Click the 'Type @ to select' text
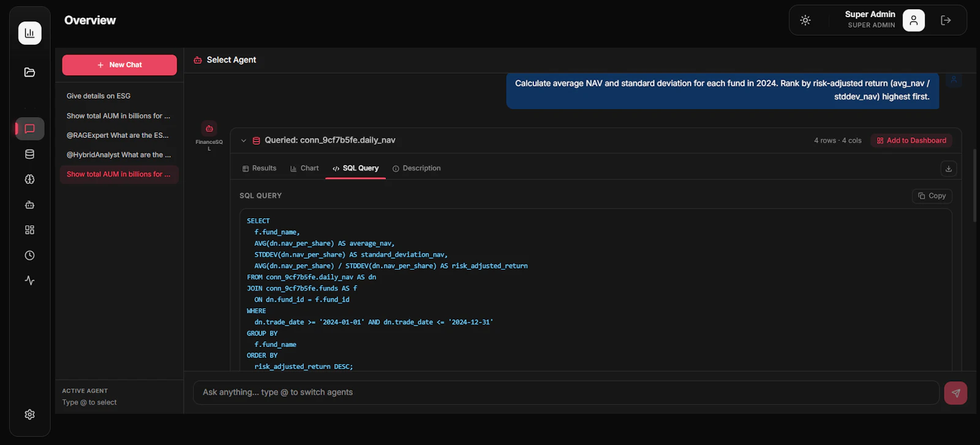 coord(89,403)
